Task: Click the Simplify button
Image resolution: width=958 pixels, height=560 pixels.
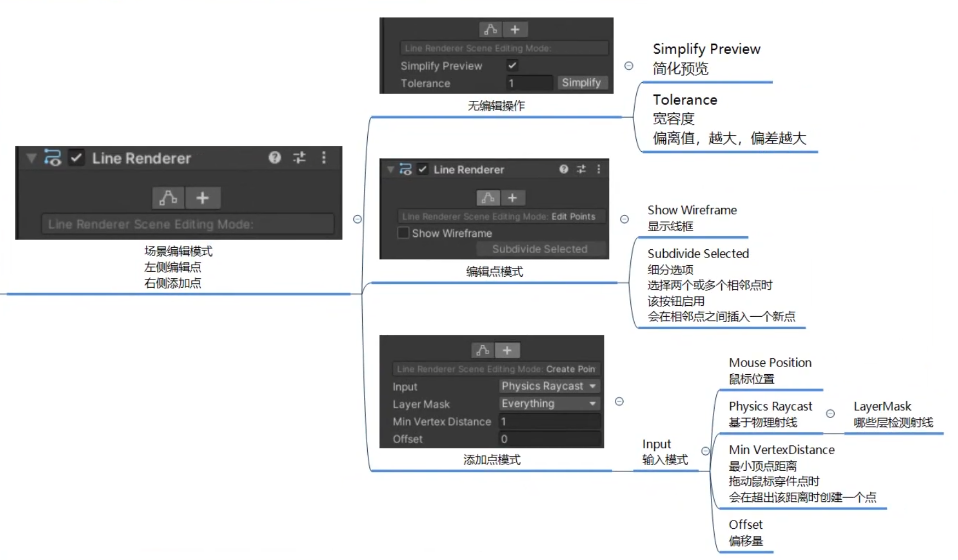Action: [x=581, y=83]
